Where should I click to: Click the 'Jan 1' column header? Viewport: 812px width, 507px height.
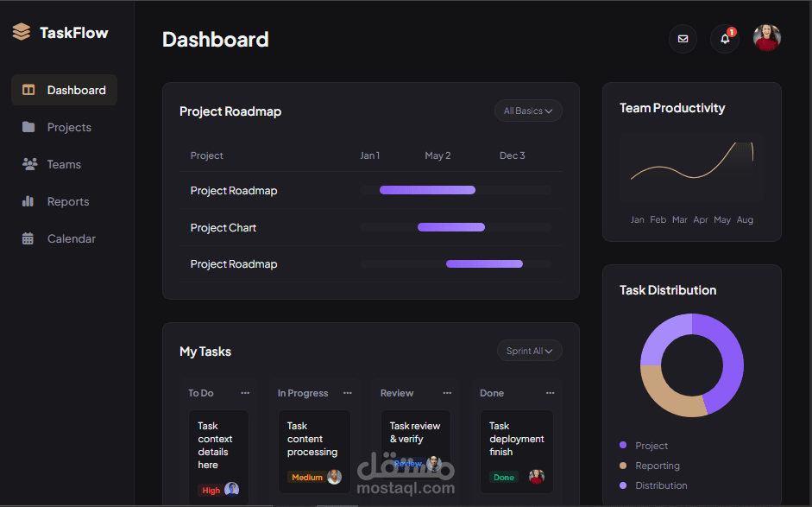pos(369,155)
